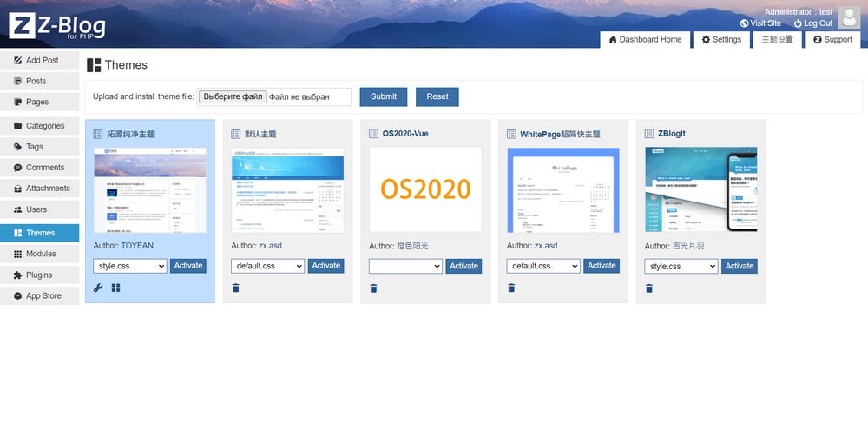Select Themes in the sidebar
Image resolution: width=868 pixels, height=424 pixels.
tap(40, 233)
